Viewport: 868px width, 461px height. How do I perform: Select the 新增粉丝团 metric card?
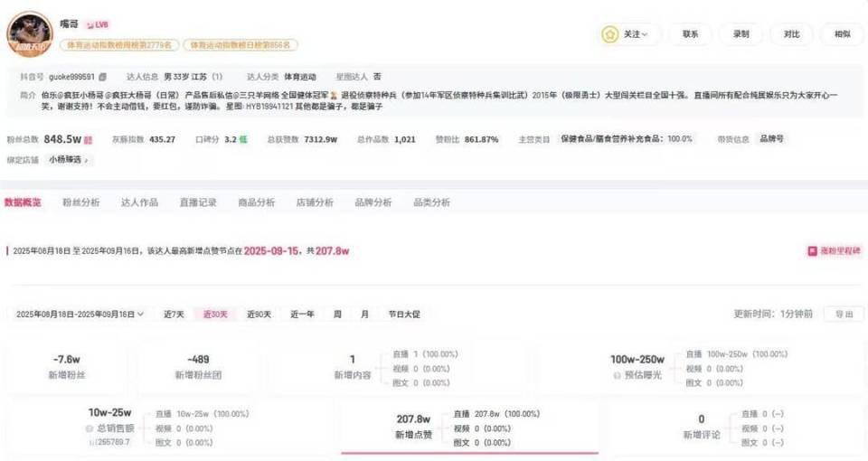click(x=198, y=368)
